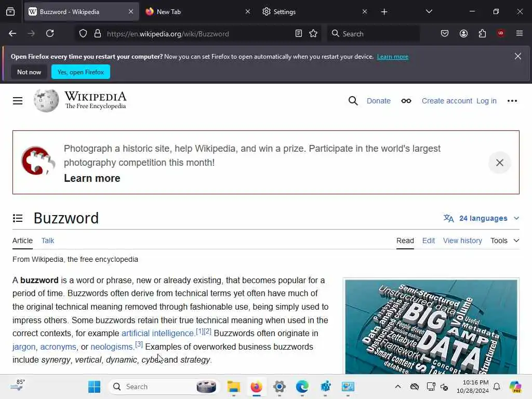The image size is (532, 399).
Task: Expand the 24 languages dropdown
Action: [481, 218]
